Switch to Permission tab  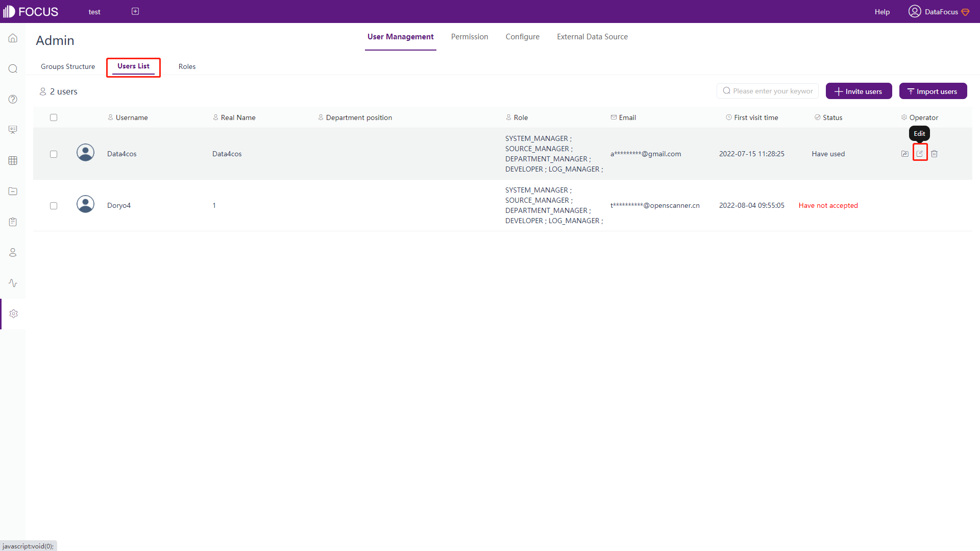[469, 37]
